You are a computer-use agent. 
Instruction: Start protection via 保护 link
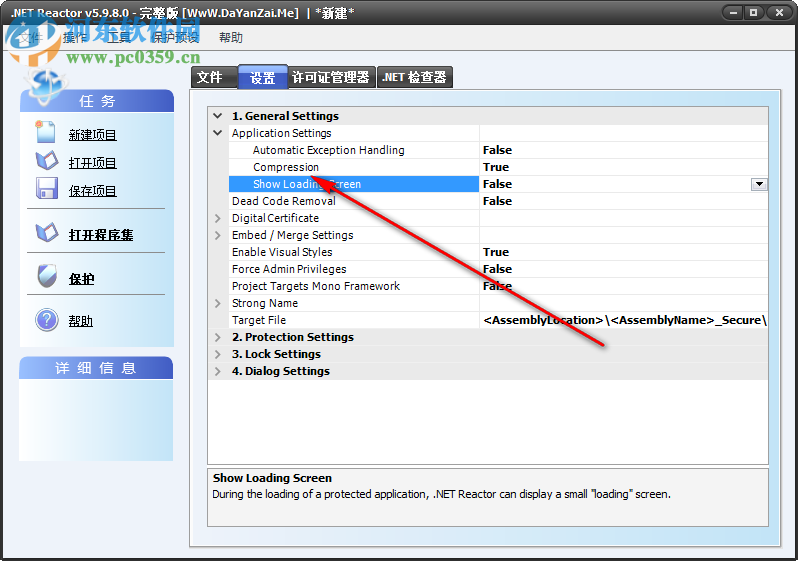click(x=81, y=279)
